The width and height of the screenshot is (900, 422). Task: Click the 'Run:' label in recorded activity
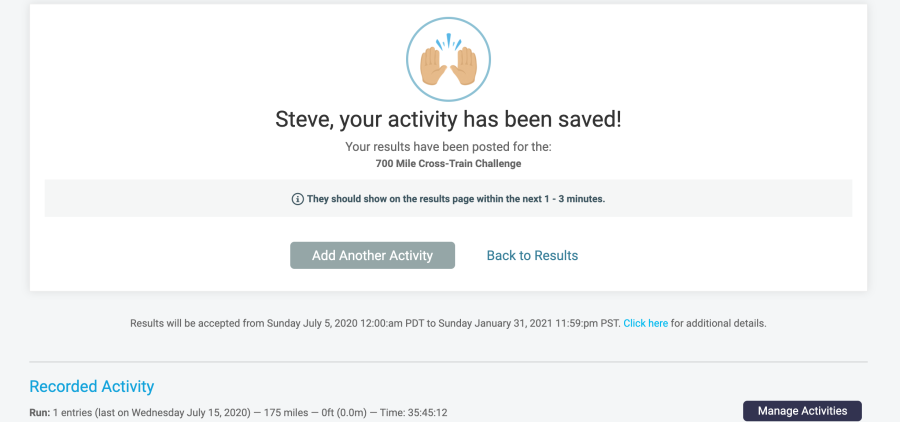(40, 412)
